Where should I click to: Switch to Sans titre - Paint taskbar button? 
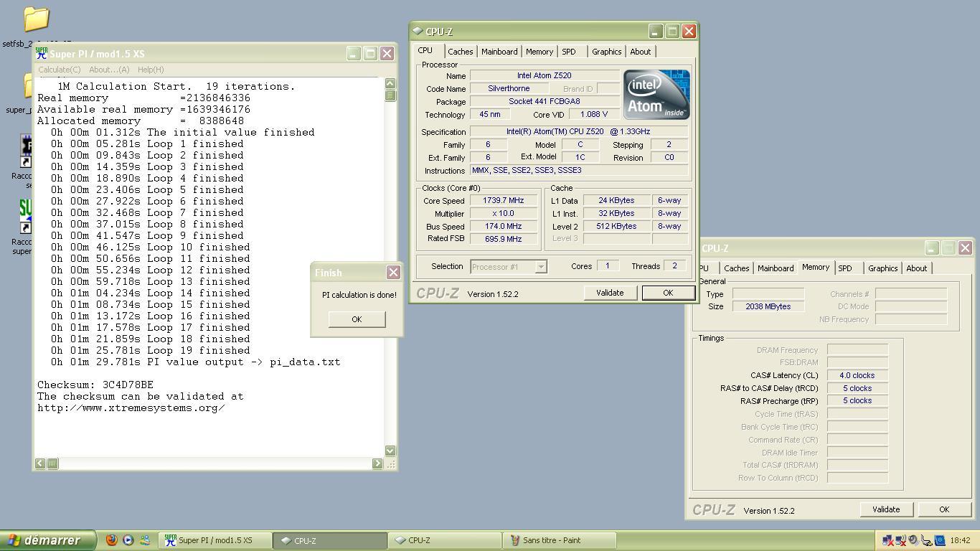coord(560,540)
